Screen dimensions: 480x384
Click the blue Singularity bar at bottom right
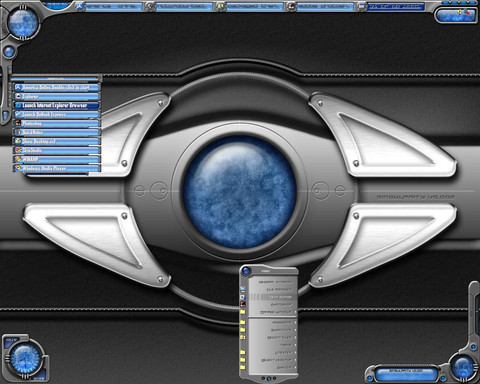[406, 374]
